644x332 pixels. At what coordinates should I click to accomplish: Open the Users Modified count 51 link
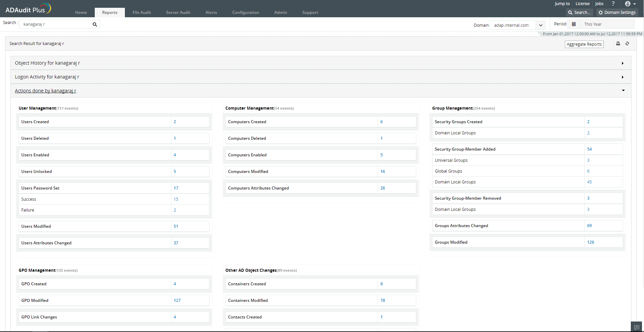point(176,226)
